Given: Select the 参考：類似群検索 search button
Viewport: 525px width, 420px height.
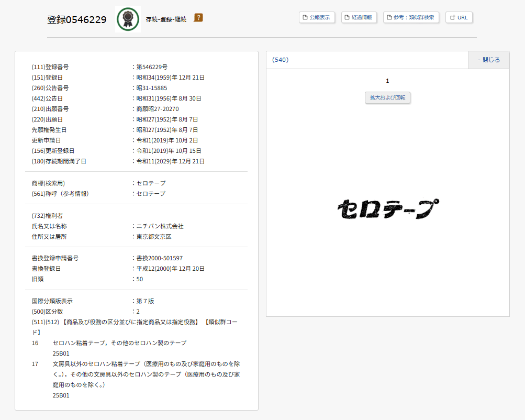Looking at the screenshot, I should pyautogui.click(x=411, y=17).
